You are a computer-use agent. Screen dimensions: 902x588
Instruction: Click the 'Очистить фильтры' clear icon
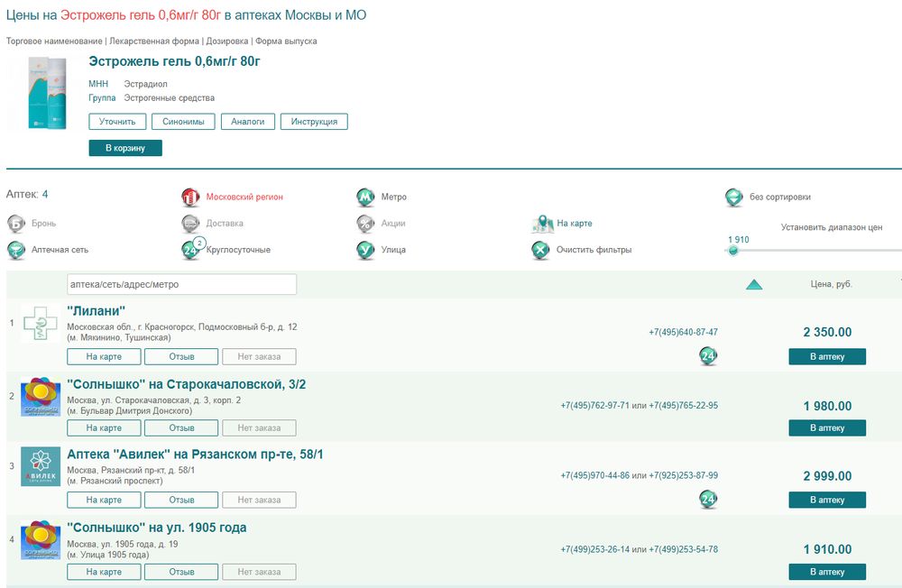[540, 251]
